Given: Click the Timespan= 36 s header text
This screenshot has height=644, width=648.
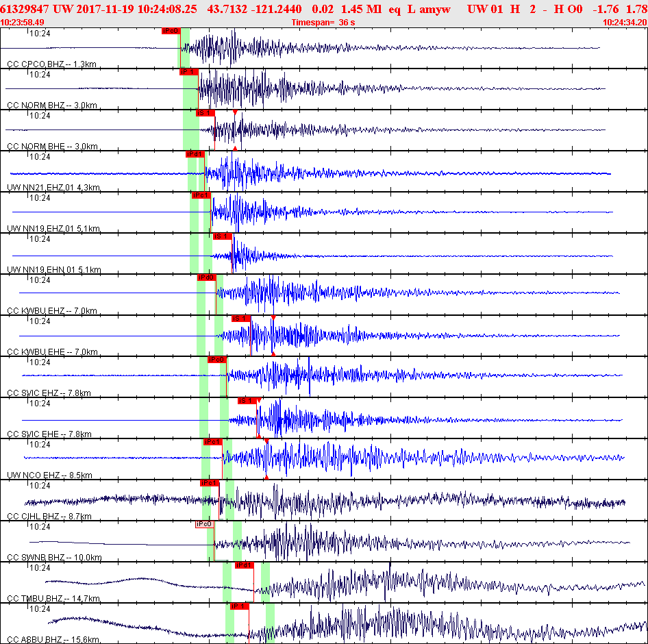Looking at the screenshot, I should 323,23.
